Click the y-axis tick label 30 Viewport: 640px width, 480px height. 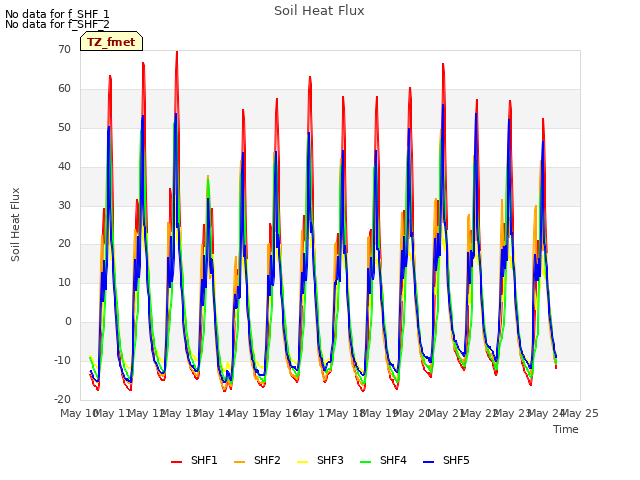64,205
